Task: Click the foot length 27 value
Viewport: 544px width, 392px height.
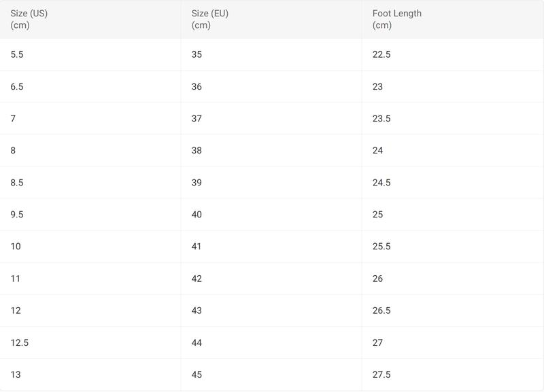Action: tap(377, 343)
